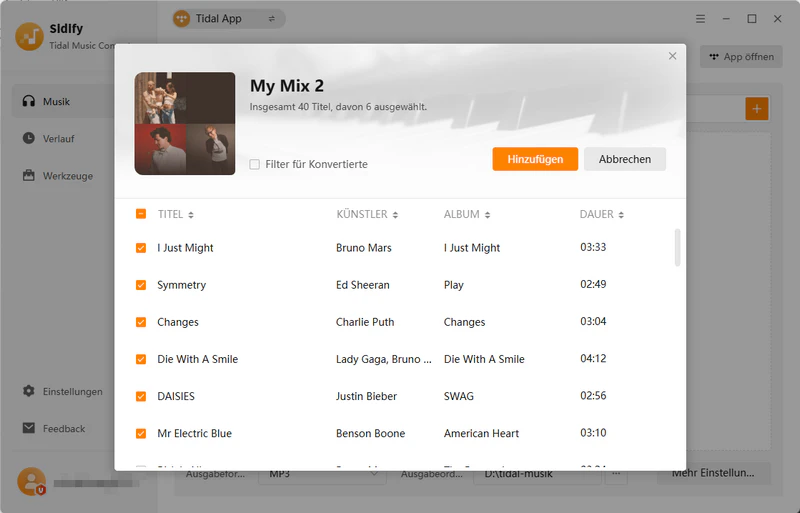The image size is (800, 513).
Task: Click the Mehr Einstellungen button
Action: pos(713,473)
